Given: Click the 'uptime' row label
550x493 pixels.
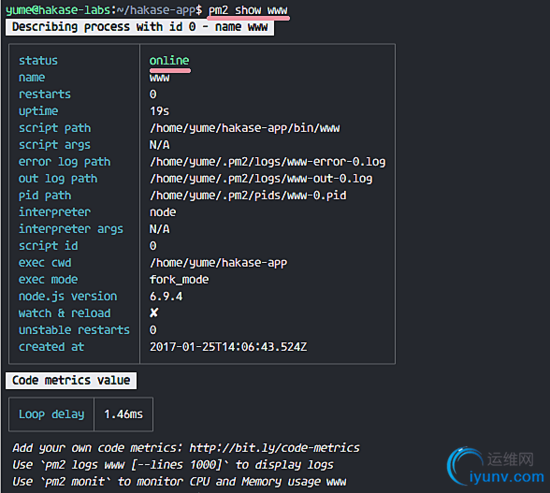Looking at the screenshot, I should 39,111.
